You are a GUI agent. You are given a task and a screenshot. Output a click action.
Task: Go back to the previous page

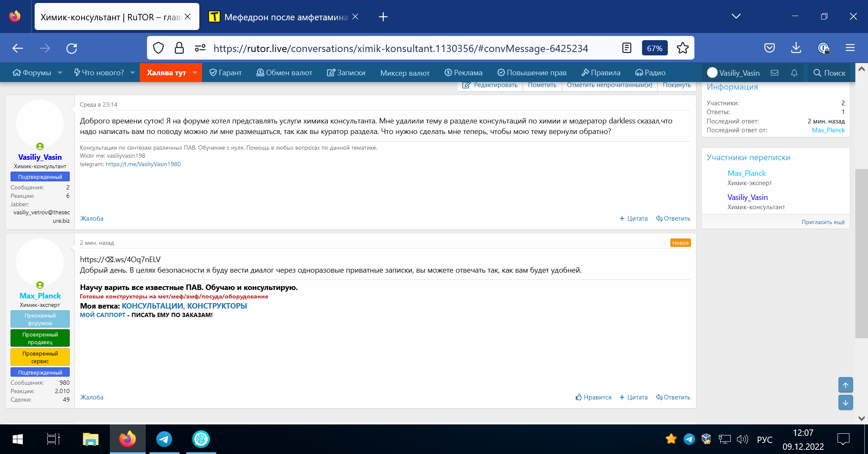(x=18, y=48)
